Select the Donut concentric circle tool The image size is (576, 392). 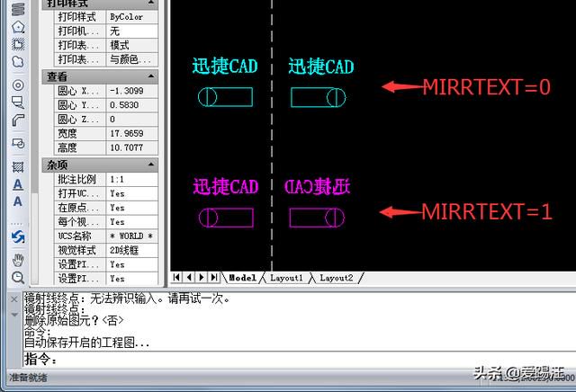coord(18,85)
